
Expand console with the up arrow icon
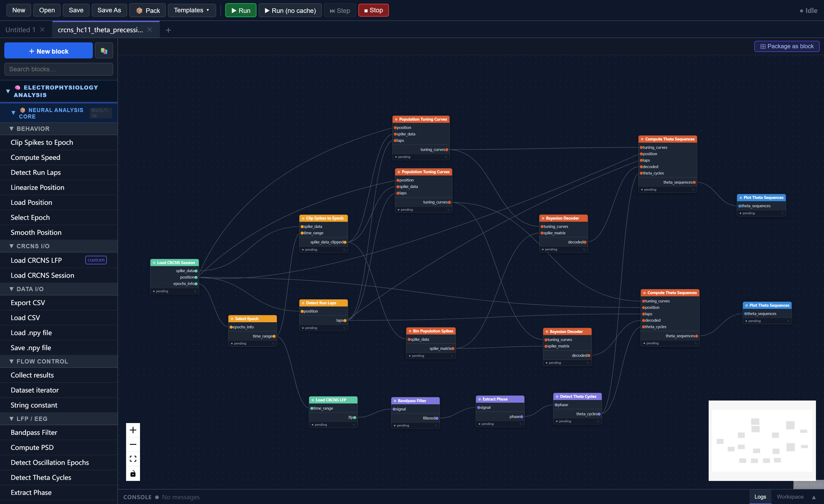[814, 497]
